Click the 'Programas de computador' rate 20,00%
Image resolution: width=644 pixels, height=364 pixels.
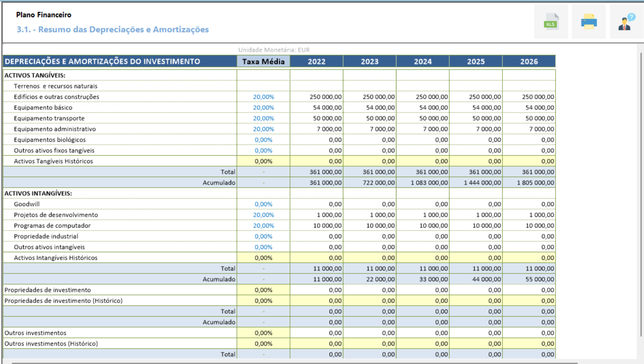(263, 226)
